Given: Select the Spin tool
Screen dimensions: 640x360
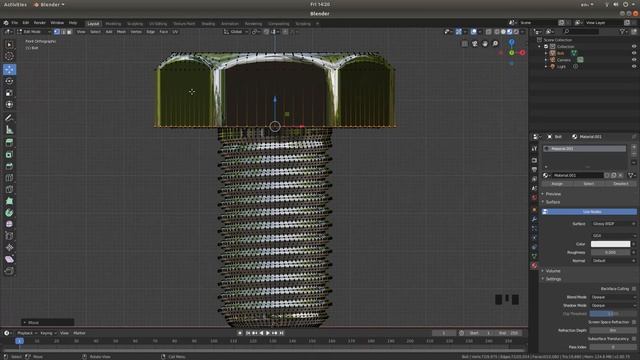Looking at the screenshot, I should pos(9,213).
